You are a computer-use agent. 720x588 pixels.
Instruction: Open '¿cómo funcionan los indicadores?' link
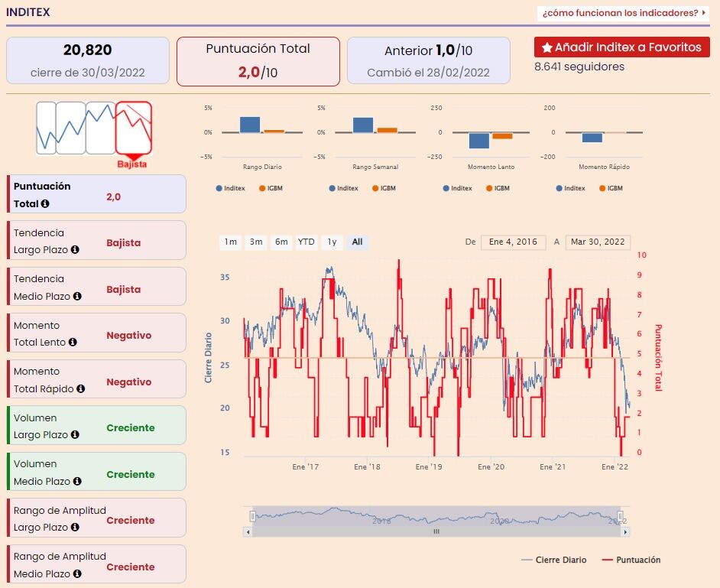click(x=624, y=13)
